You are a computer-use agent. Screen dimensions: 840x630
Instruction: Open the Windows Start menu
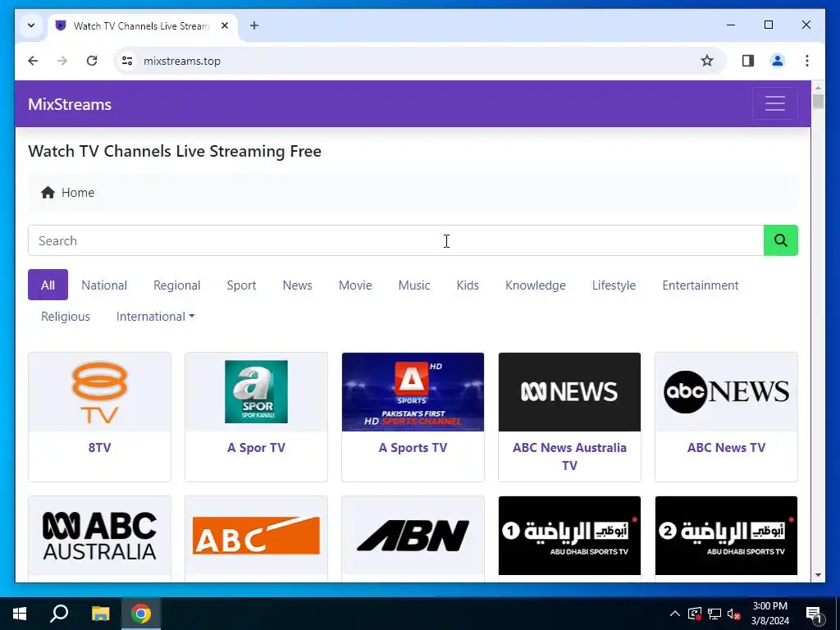coord(20,614)
